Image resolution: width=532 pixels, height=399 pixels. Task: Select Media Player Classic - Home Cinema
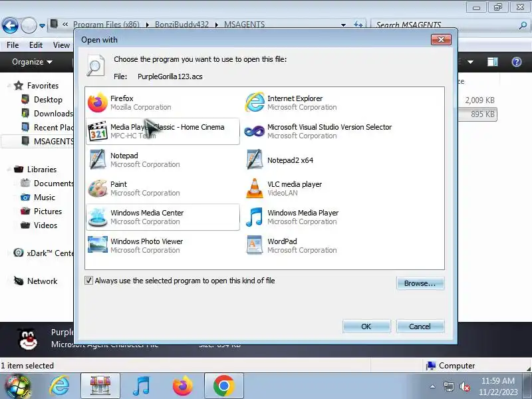[x=163, y=131]
